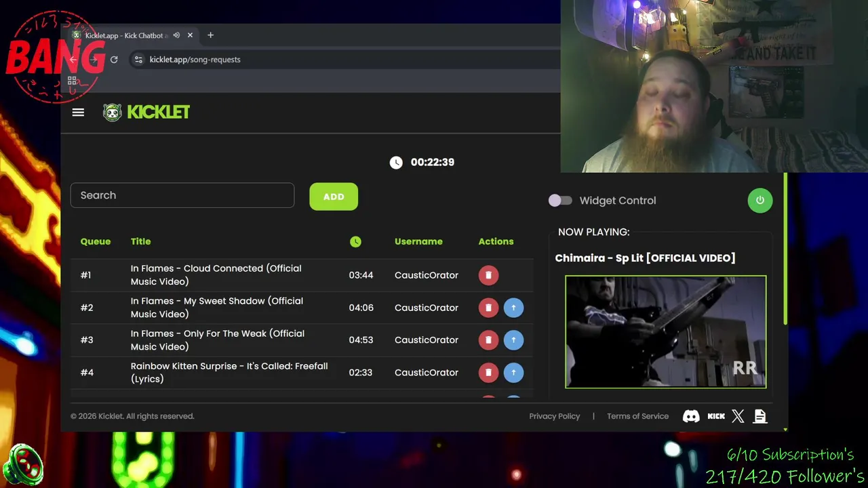Close the Kicklet.app browser tab
Image resolution: width=868 pixels, height=488 pixels.
coord(190,35)
